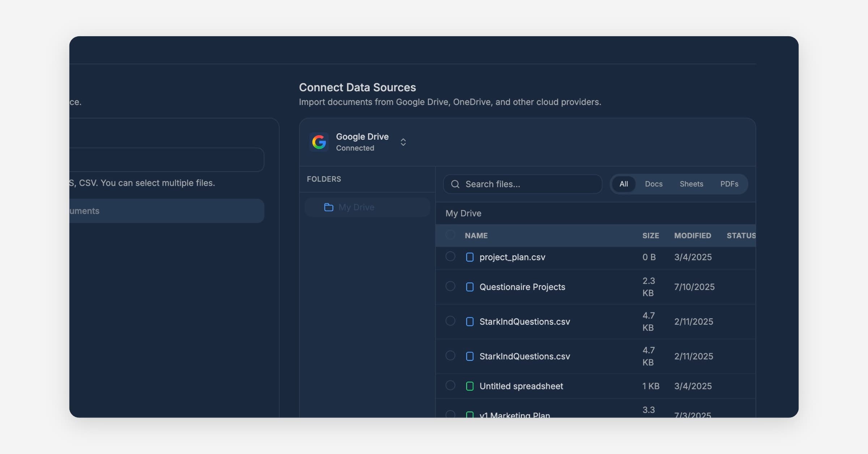Select the project_plan.csv checkbox
This screenshot has width=868, height=454.
(x=450, y=256)
